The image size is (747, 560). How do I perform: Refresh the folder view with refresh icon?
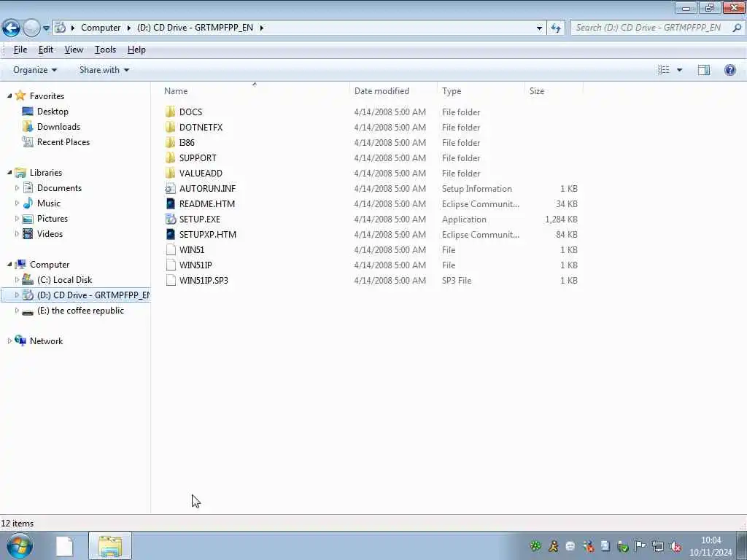556,28
